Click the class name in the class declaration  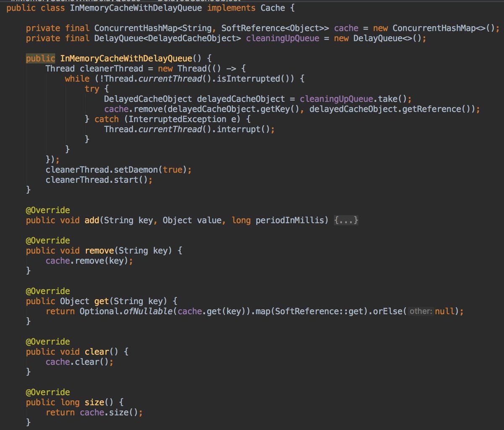click(x=136, y=8)
